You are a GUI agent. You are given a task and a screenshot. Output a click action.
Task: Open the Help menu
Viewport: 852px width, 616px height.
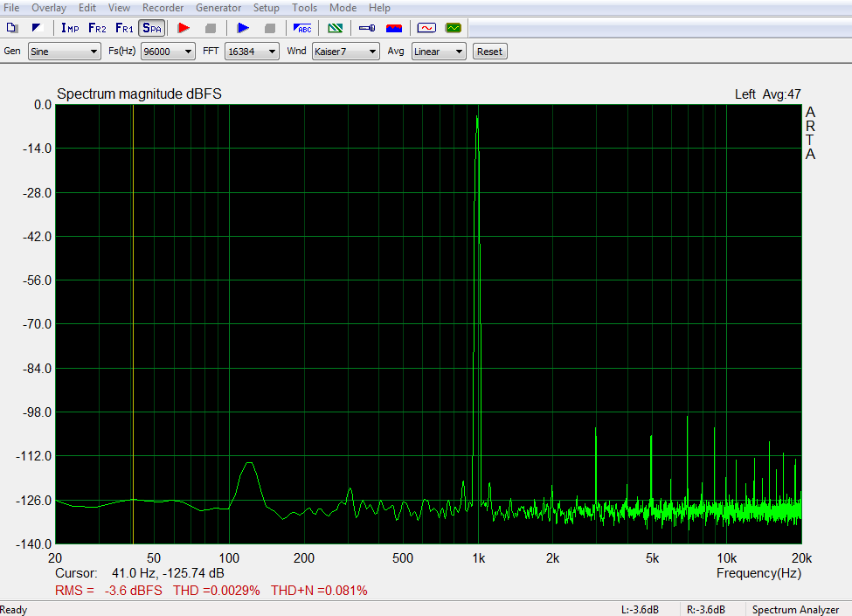coord(379,8)
